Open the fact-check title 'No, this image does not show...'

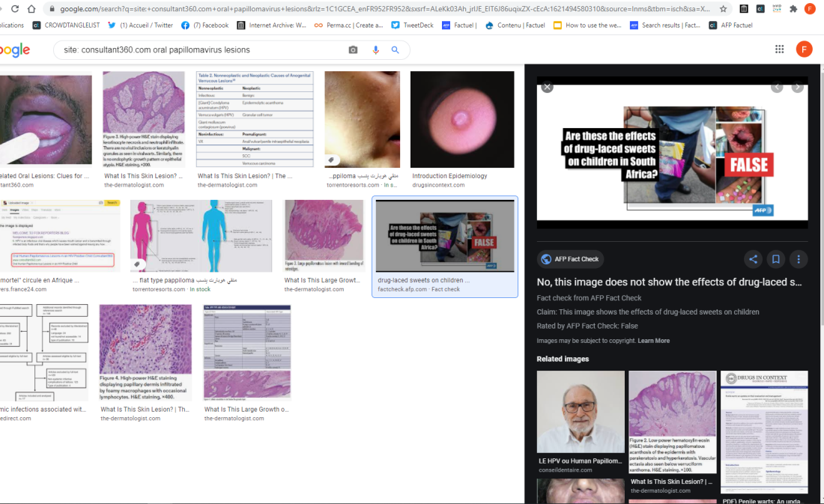tap(669, 282)
